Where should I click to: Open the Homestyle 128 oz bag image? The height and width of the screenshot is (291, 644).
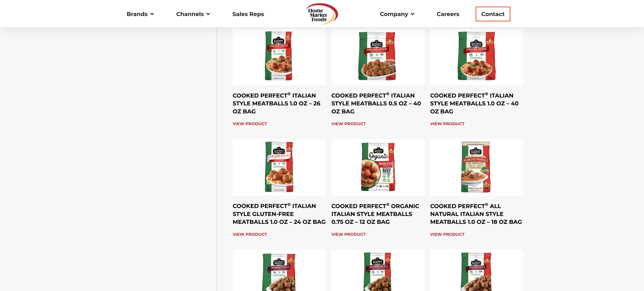(x=476, y=270)
